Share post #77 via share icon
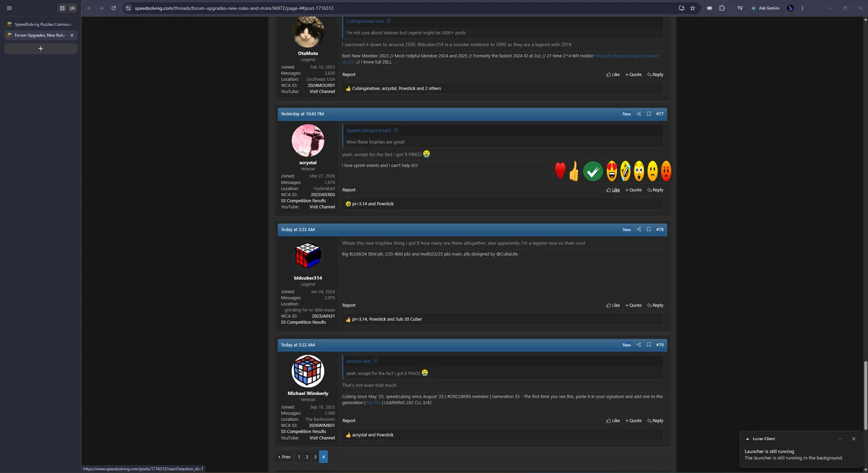 pyautogui.click(x=639, y=114)
